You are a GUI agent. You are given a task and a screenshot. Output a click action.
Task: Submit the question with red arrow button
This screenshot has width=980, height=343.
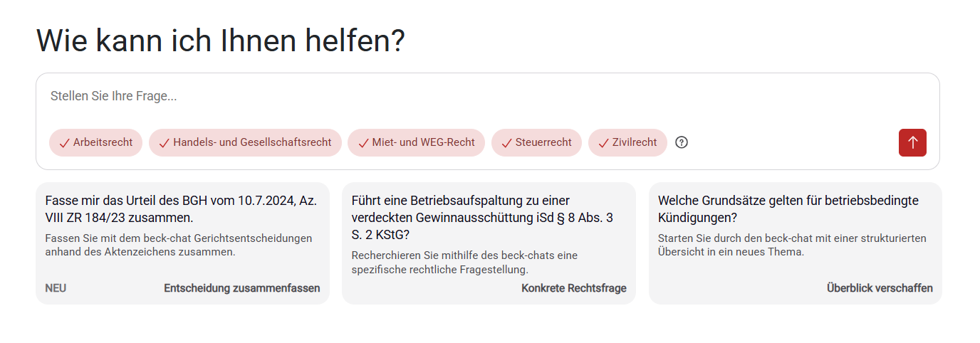pyautogui.click(x=912, y=142)
